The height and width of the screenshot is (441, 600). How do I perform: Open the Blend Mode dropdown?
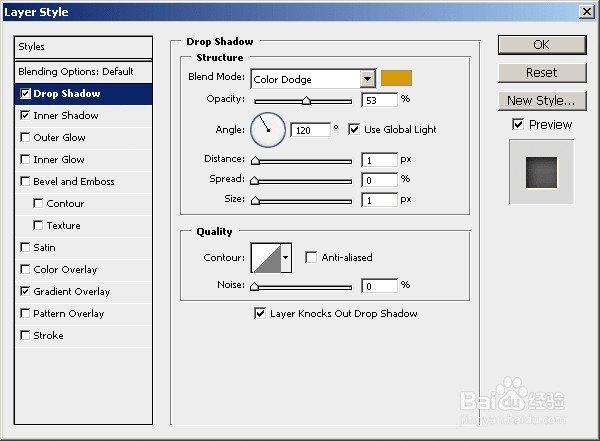[x=367, y=79]
